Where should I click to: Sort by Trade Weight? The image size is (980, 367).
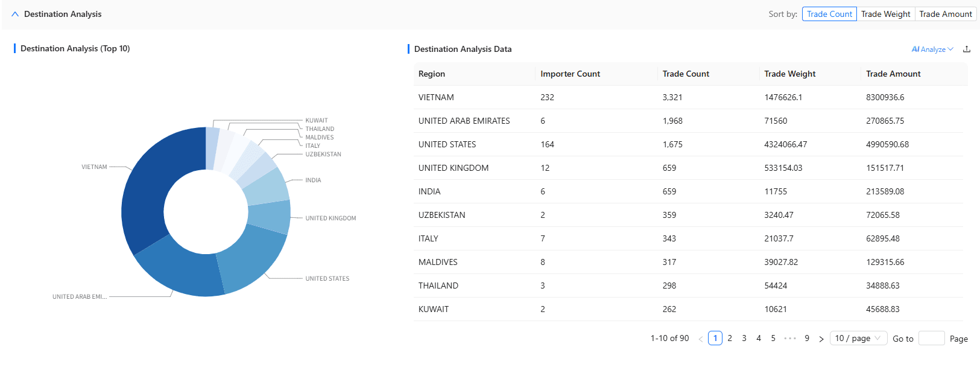coord(885,14)
